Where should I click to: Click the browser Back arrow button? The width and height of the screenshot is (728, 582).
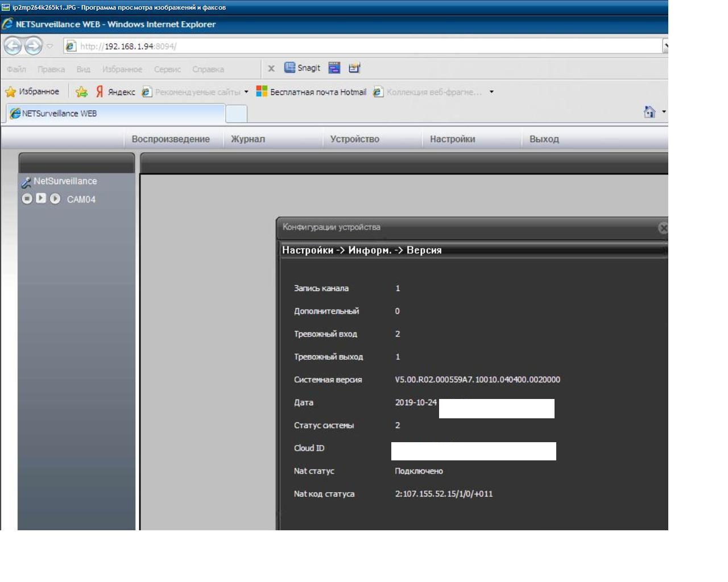[x=13, y=45]
